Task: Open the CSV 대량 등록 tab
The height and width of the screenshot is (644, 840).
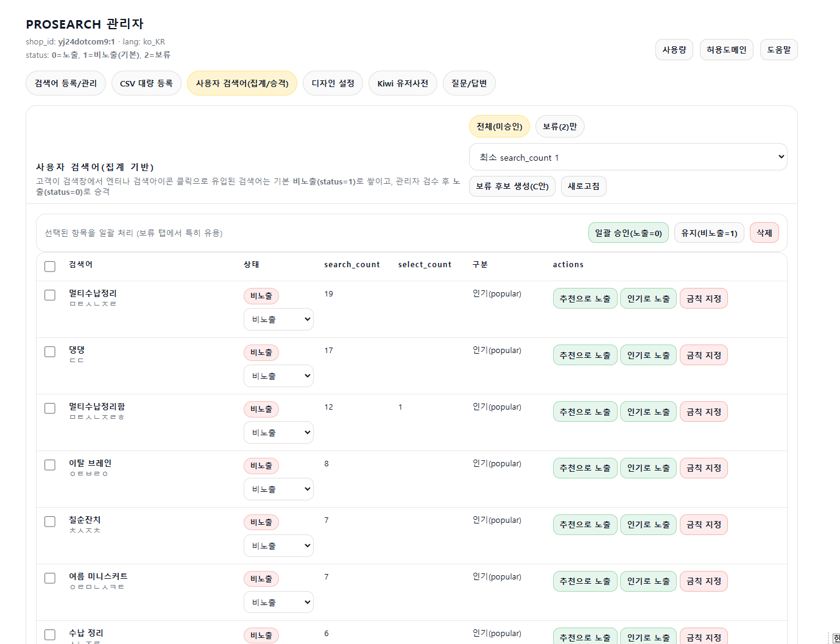Action: pos(146,83)
